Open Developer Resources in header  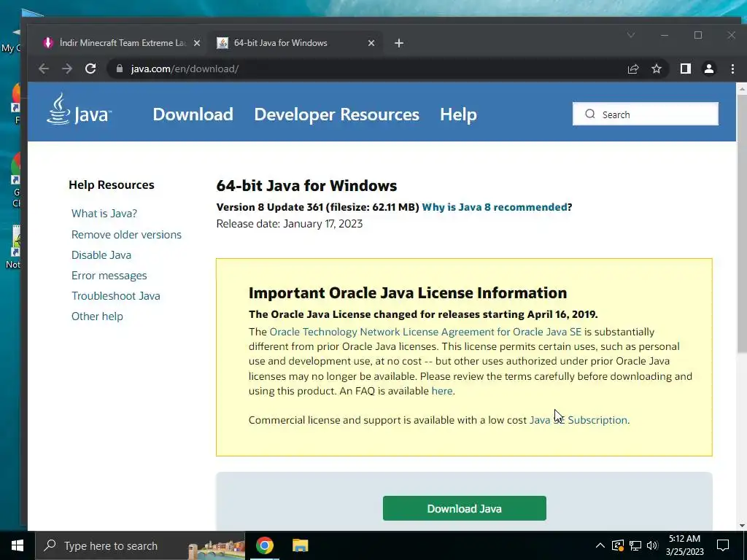tap(336, 114)
